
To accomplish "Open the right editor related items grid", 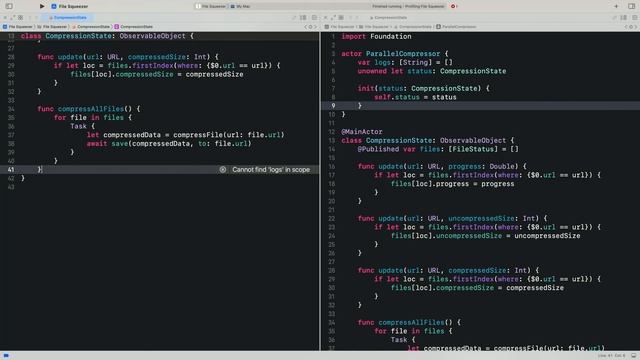I will tap(341, 18).
